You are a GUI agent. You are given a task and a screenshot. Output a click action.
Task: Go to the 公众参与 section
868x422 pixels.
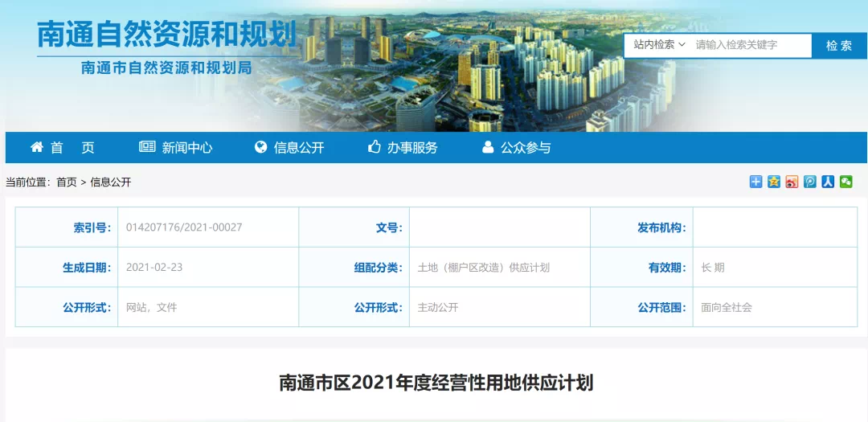point(526,148)
